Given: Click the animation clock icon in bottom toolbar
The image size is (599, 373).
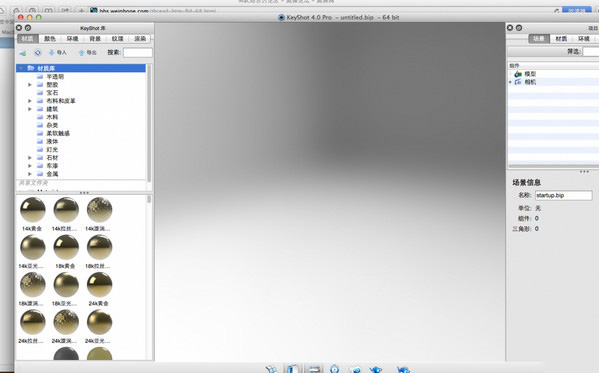Looking at the screenshot, I should [x=335, y=369].
